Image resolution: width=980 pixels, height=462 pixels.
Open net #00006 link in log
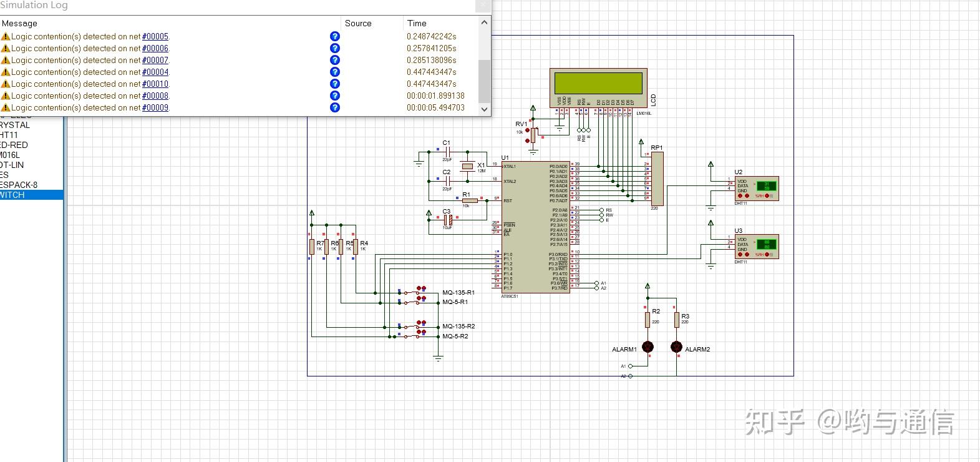pyautogui.click(x=155, y=48)
